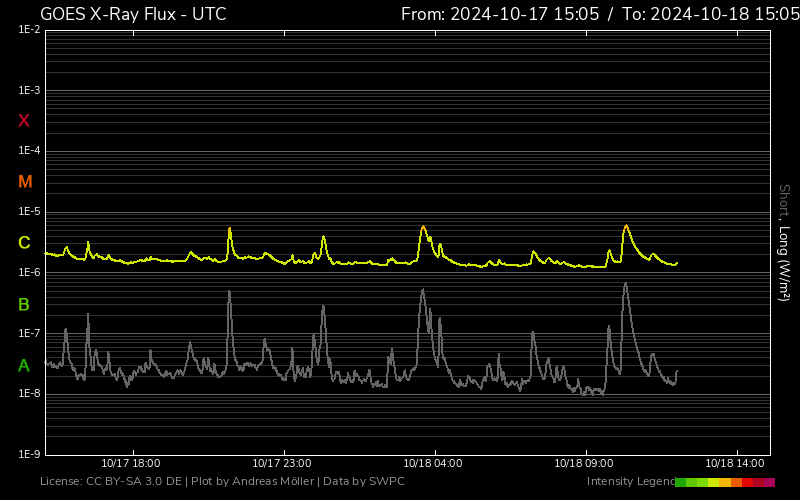Image resolution: width=800 pixels, height=500 pixels.
Task: Click the 10/18 09:00 time axis label
Action: [584, 463]
